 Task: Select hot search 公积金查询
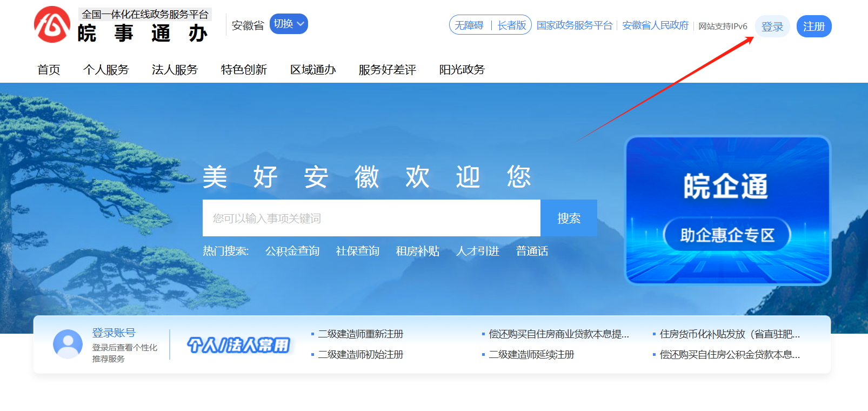point(292,251)
